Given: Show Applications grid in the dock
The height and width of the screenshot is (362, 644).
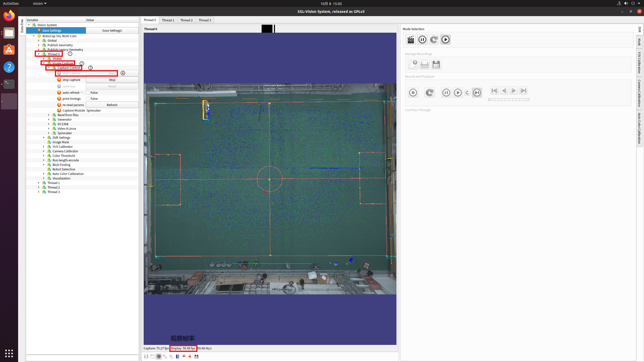Looking at the screenshot, I should click(x=9, y=353).
